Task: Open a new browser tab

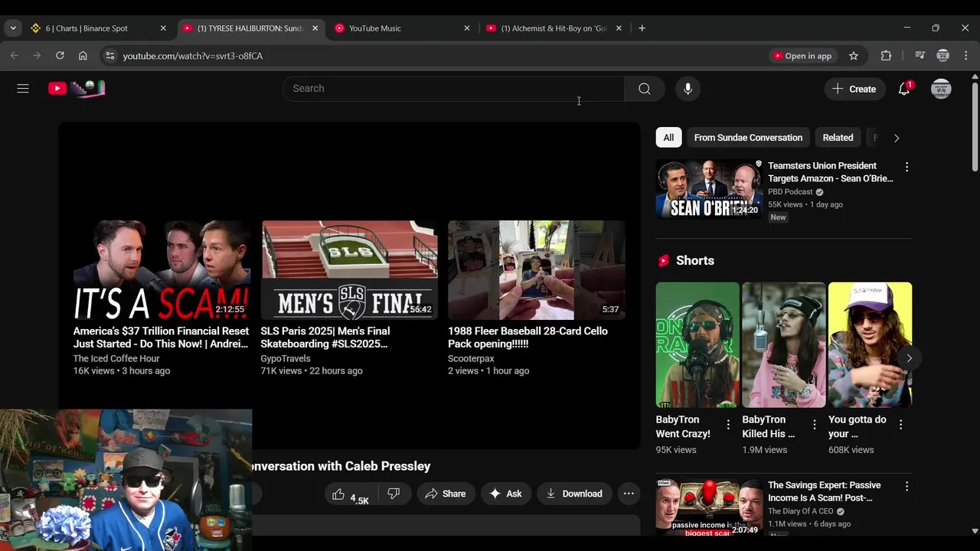Action: [x=642, y=28]
